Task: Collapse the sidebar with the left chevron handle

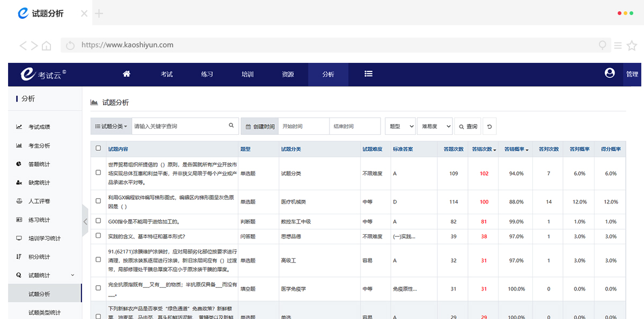Action: 85,221
